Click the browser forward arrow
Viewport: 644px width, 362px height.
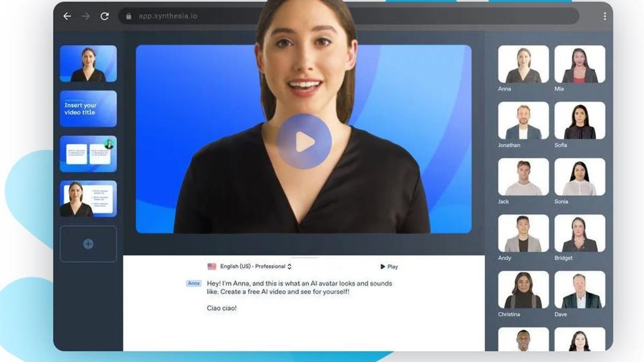86,16
